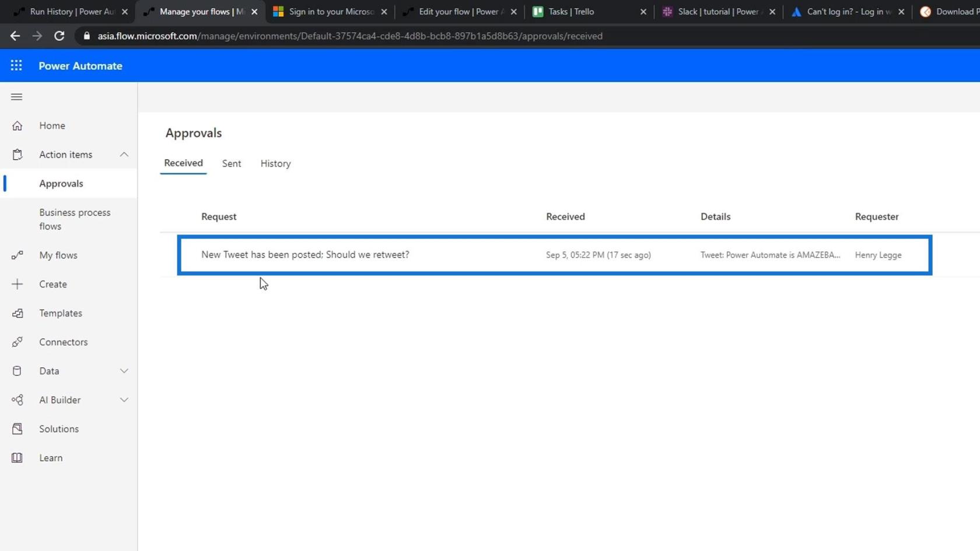This screenshot has height=551, width=980.
Task: Open 'New Tweet has been posted' request
Action: click(x=305, y=255)
